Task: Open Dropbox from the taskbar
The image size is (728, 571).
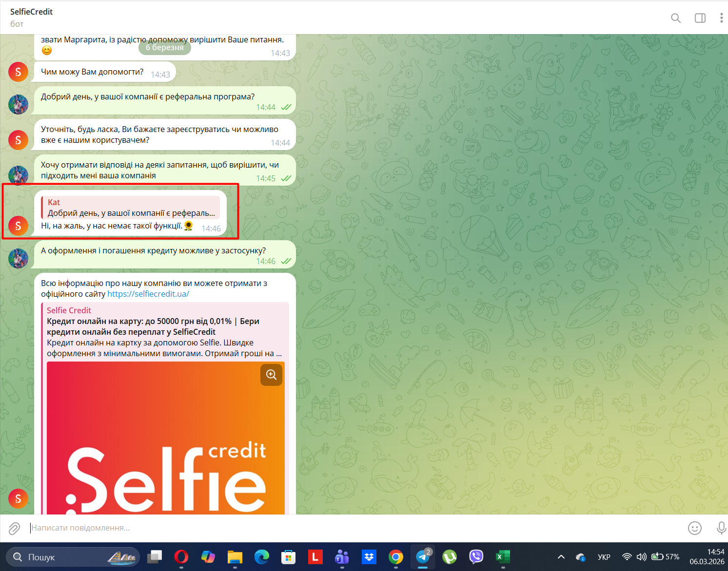Action: tap(369, 556)
